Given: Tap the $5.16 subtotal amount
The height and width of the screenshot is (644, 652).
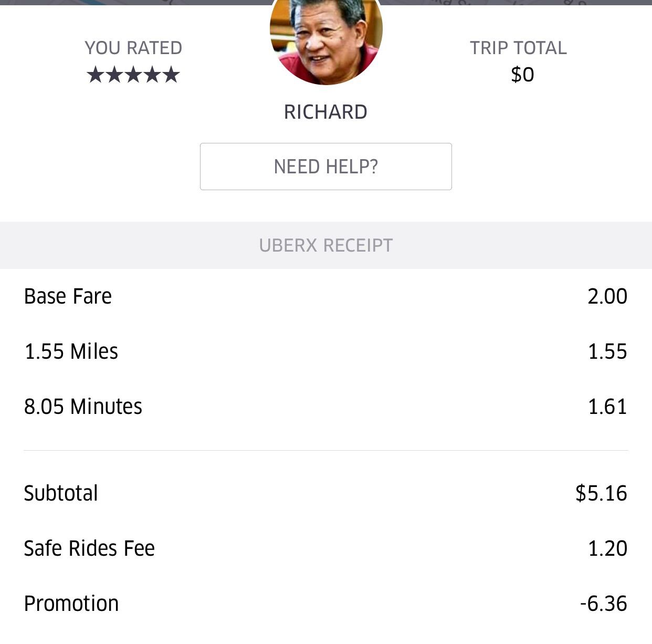Looking at the screenshot, I should (x=601, y=493).
